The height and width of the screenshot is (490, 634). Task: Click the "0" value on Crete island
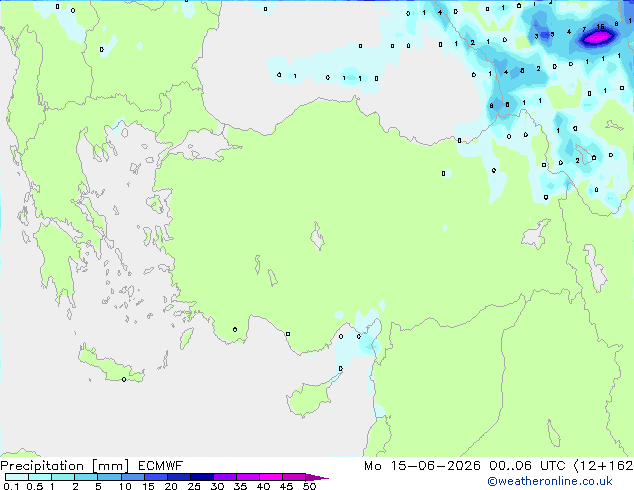point(124,379)
